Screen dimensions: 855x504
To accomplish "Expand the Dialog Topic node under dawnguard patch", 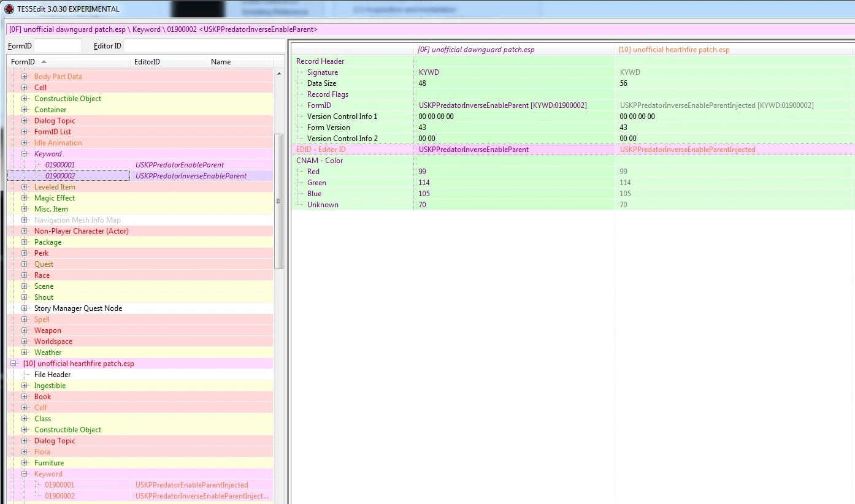I will pyautogui.click(x=25, y=121).
